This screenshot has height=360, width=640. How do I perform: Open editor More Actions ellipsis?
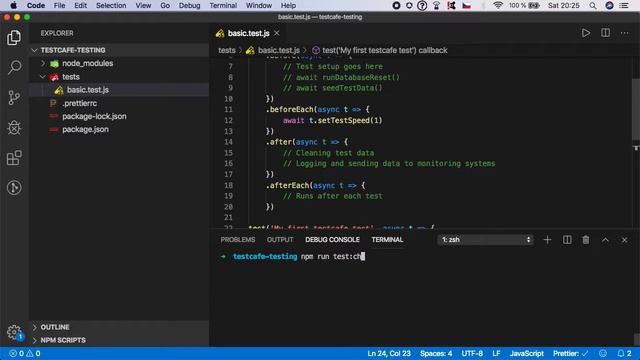[624, 33]
